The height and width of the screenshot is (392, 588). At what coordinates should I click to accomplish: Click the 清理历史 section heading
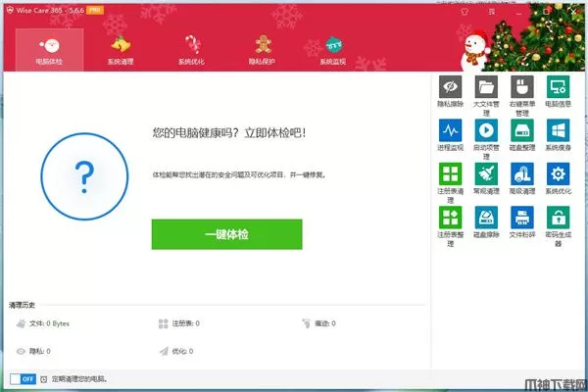22,305
